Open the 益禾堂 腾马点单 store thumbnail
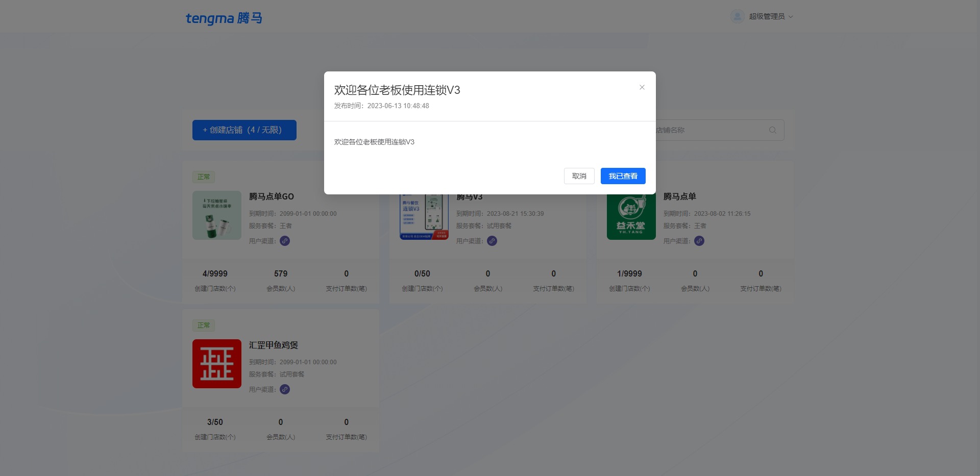Viewport: 980px width, 476px height. click(x=631, y=217)
